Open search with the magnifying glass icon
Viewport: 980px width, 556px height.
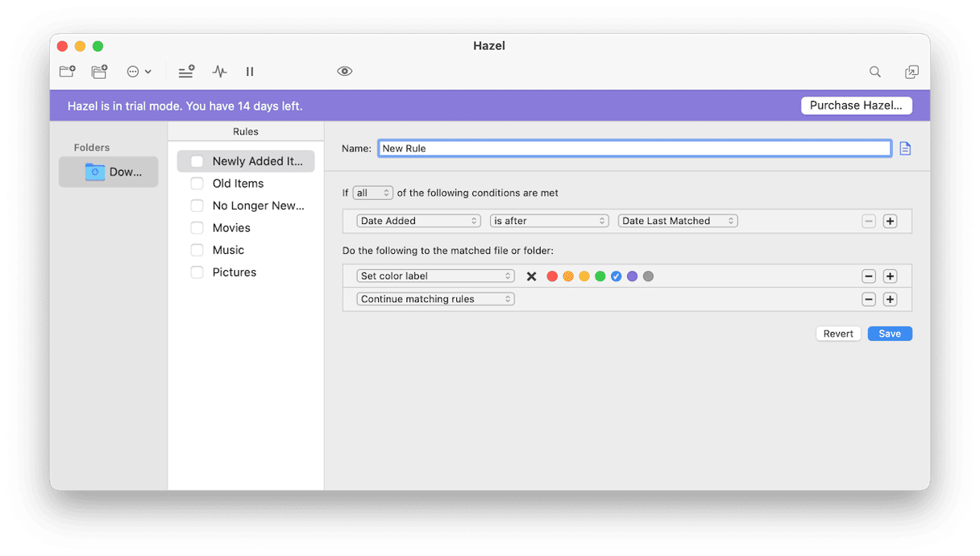pos(874,72)
